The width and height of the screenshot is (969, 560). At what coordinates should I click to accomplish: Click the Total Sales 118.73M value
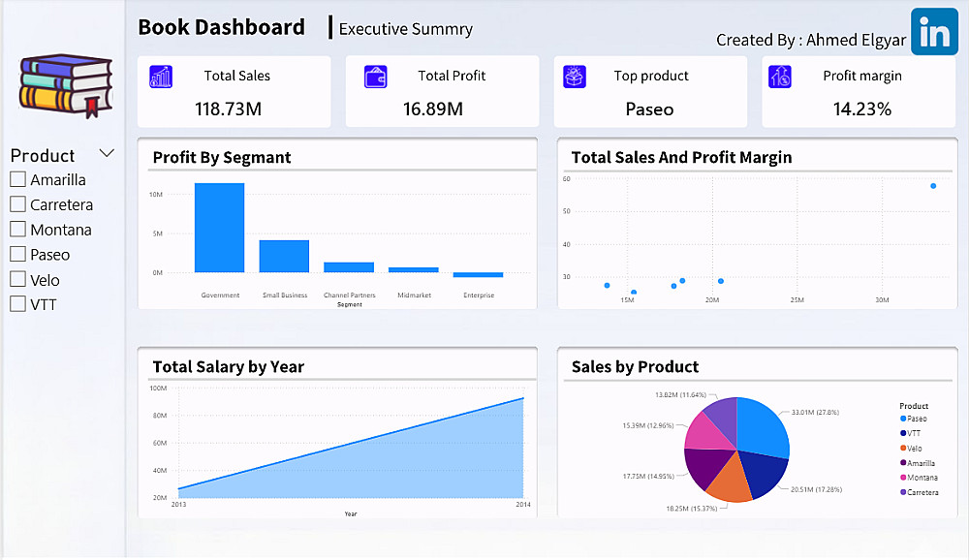[228, 109]
